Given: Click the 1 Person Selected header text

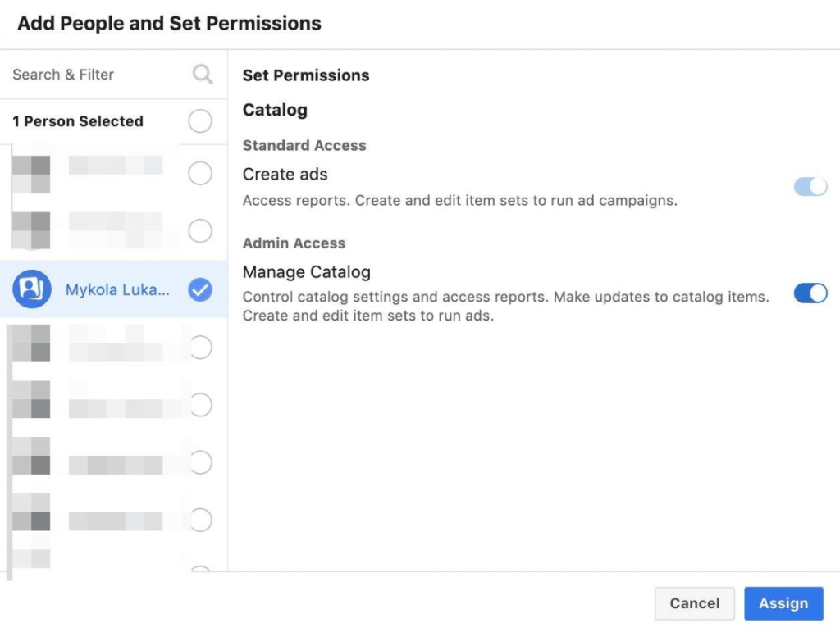Looking at the screenshot, I should click(x=78, y=121).
